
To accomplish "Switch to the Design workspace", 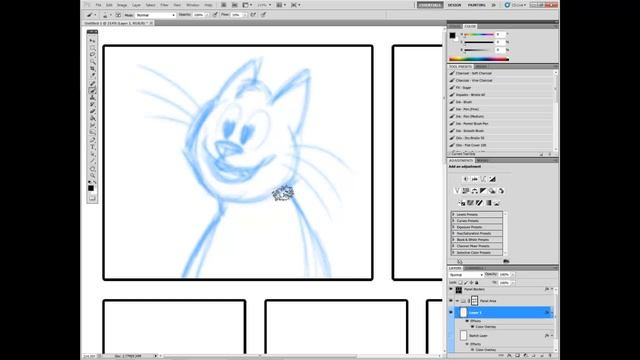I will (x=454, y=5).
